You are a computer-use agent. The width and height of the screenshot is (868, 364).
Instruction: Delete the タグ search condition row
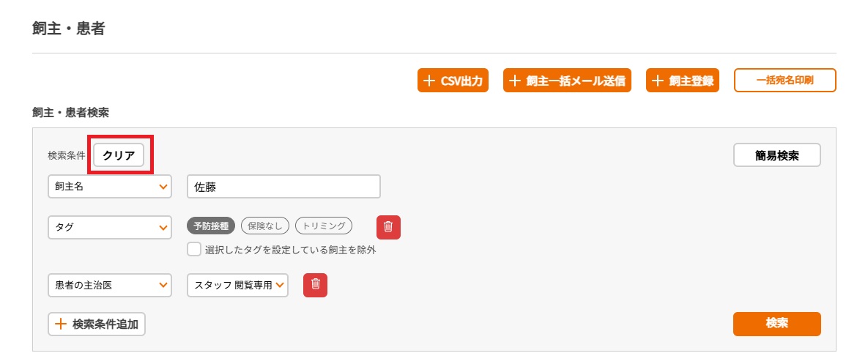click(388, 227)
